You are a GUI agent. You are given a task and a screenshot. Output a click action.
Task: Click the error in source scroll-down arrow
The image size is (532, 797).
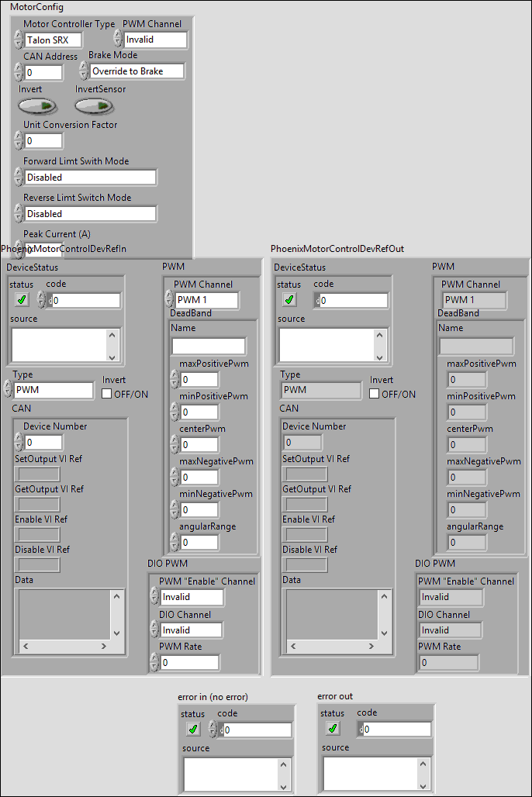(283, 787)
